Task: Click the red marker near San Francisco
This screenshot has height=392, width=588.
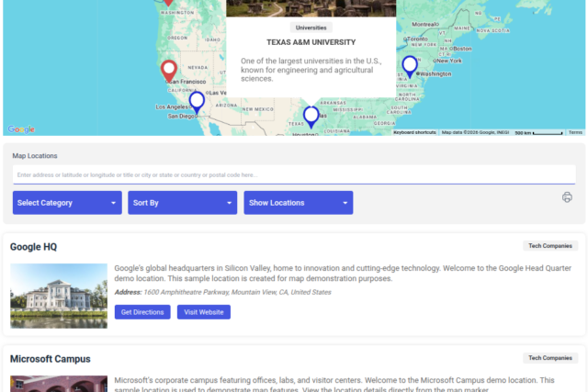Action: coord(169,71)
